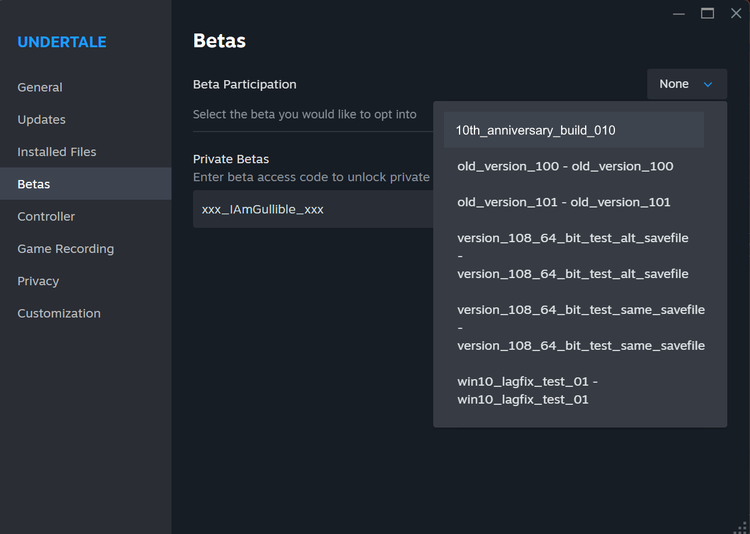Screen dimensions: 750x534
Task: Go to the Updates section
Action: point(86,120)
